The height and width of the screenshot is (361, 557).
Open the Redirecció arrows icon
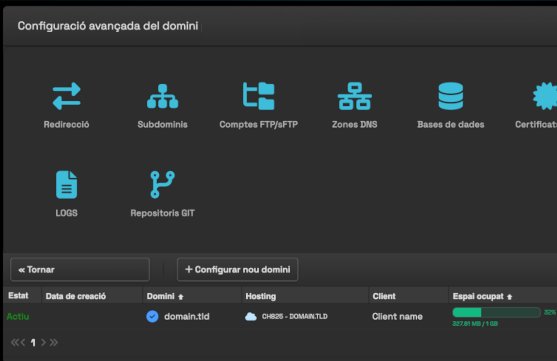coord(66,96)
